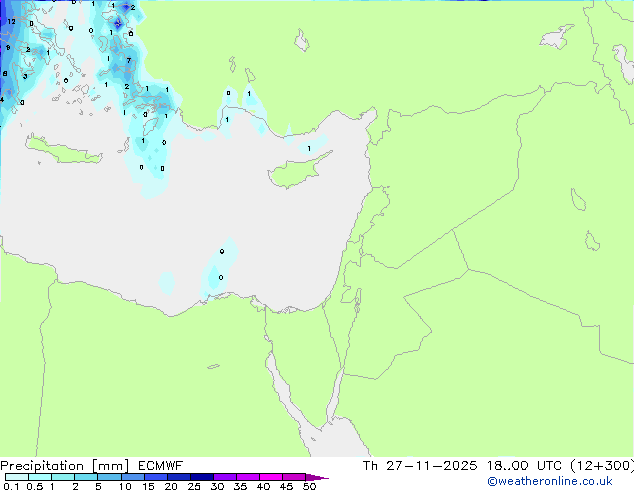Click the 2–5 mm legend color swatch
The height and width of the screenshot is (490, 634).
(86, 477)
